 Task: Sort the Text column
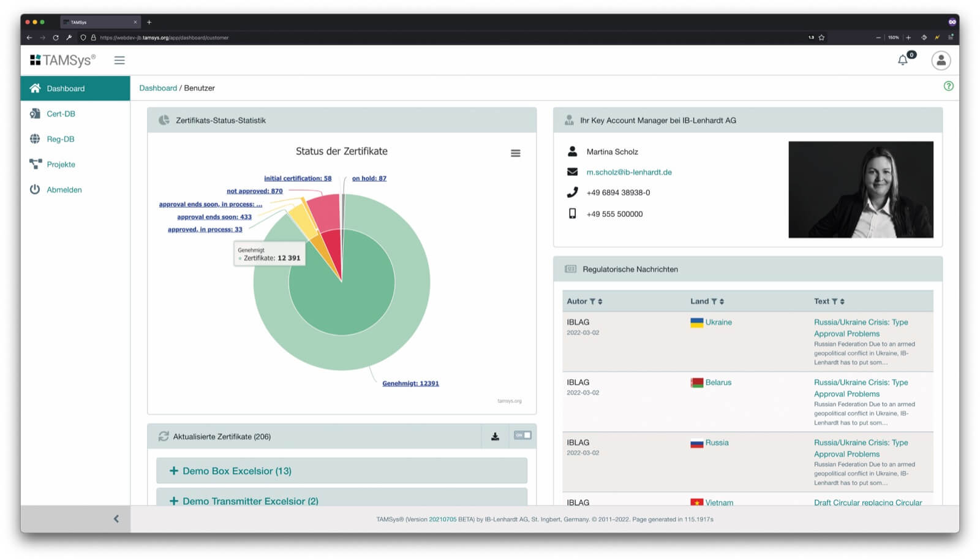click(842, 301)
